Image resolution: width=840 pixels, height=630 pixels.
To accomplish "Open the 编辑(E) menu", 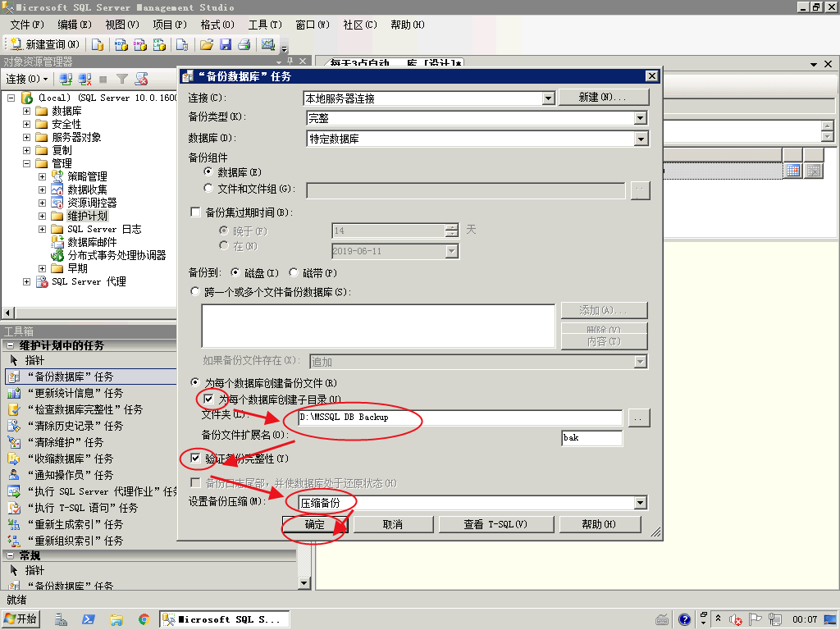I will [x=74, y=25].
